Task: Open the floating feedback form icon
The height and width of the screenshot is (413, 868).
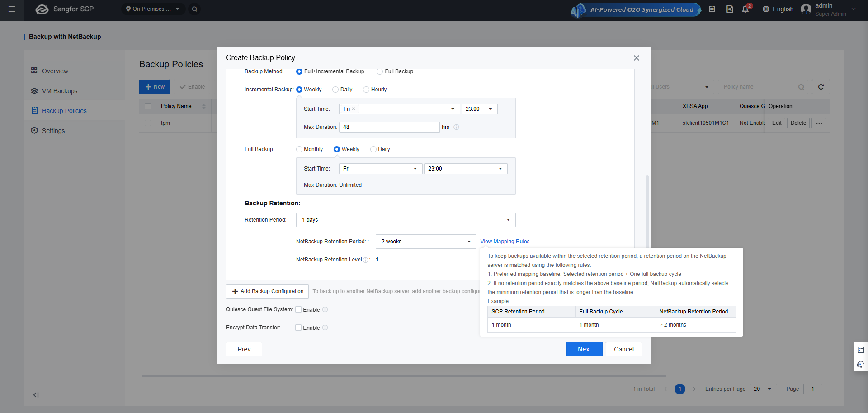Action: tap(861, 350)
